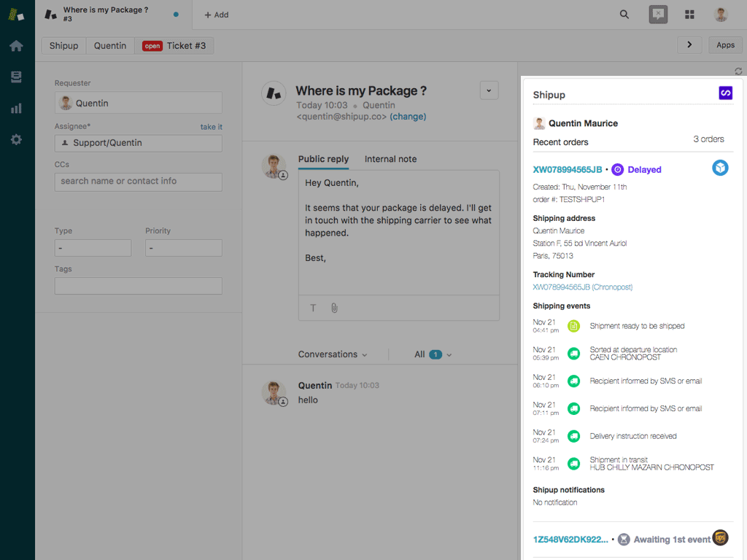
Task: Click the refresh icon on the Shipup panel
Action: click(738, 71)
